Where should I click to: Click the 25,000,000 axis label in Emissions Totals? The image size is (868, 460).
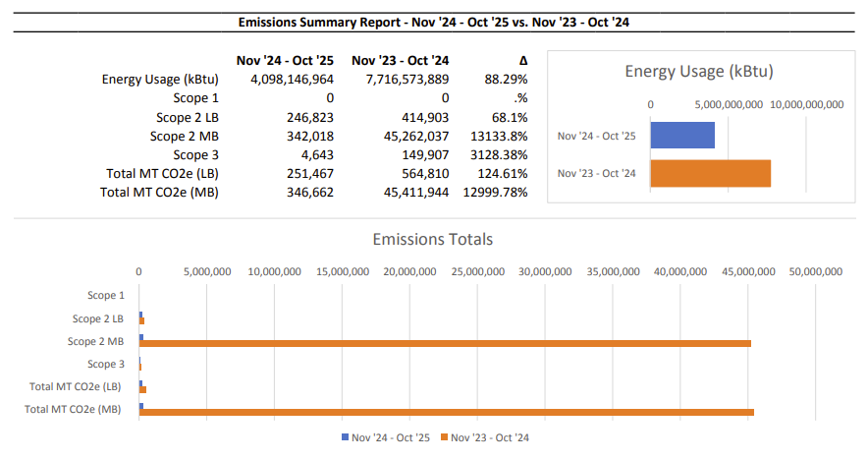pos(476,272)
